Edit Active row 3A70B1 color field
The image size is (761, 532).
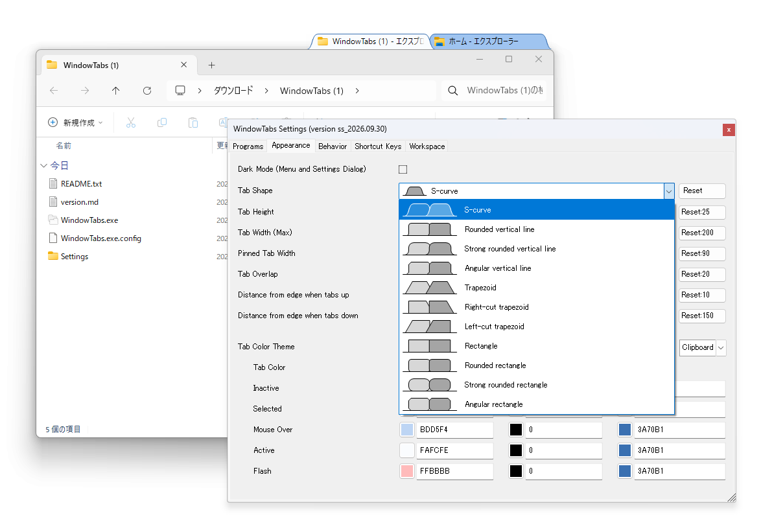point(679,450)
